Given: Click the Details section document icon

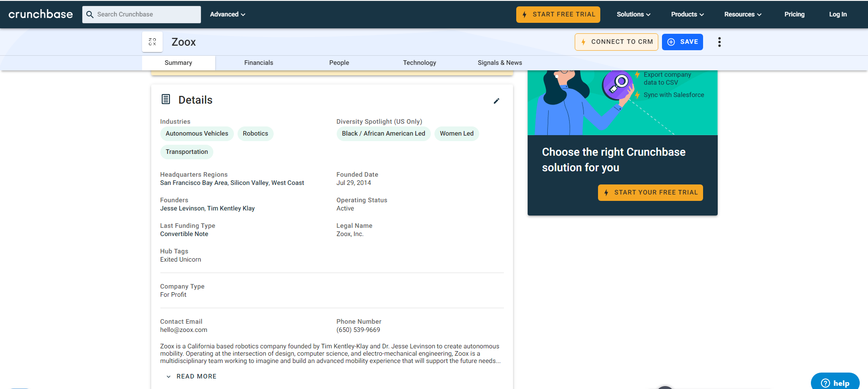Looking at the screenshot, I should pyautogui.click(x=166, y=99).
